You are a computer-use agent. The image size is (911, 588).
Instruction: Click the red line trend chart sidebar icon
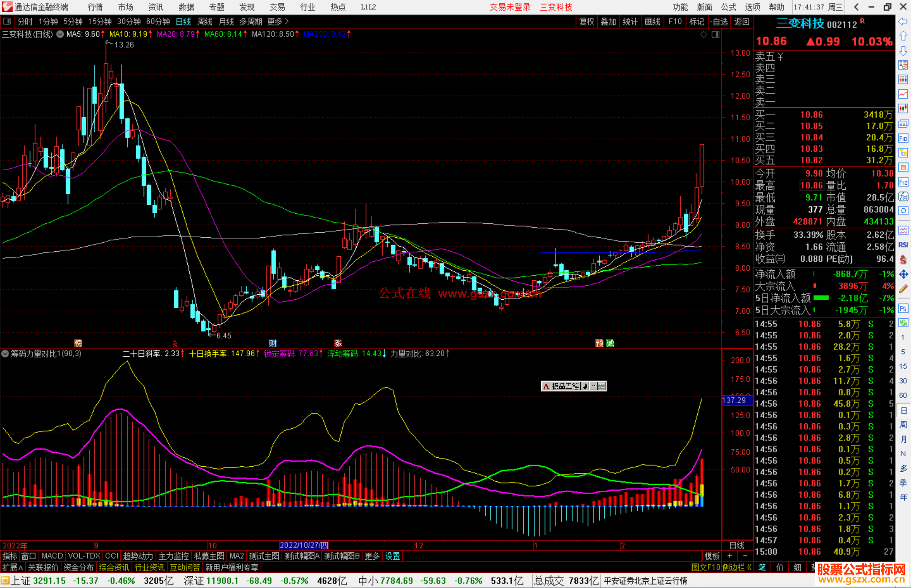tap(903, 94)
